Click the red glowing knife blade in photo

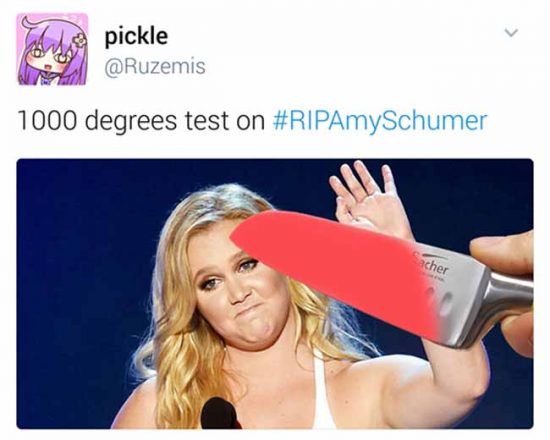pos(333,267)
